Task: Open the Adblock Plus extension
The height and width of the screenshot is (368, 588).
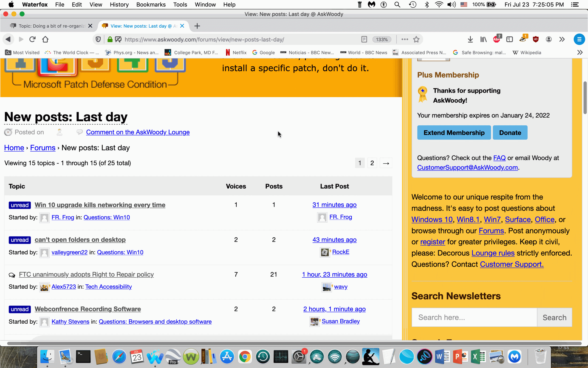Action: [x=496, y=39]
